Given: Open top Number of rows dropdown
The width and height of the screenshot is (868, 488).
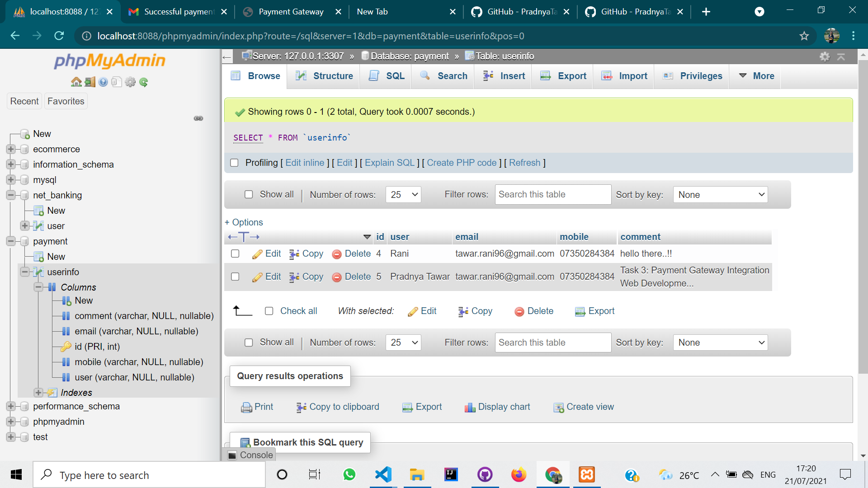Looking at the screenshot, I should [403, 194].
